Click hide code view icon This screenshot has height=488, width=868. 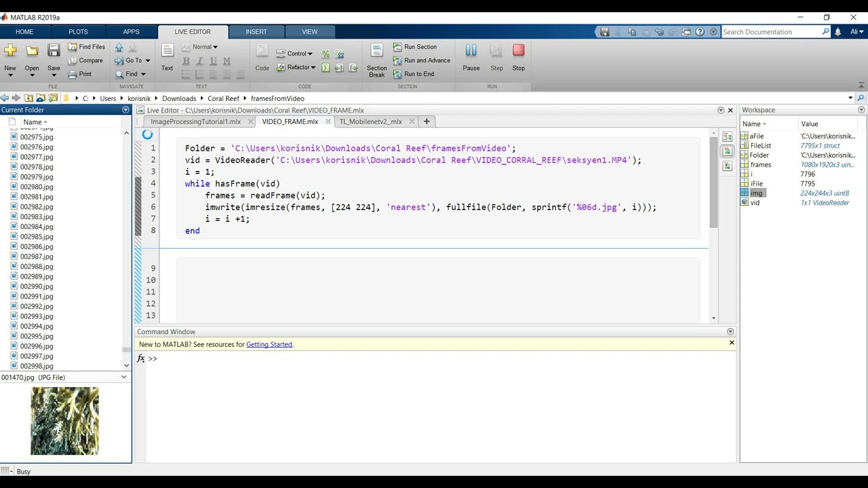tap(727, 166)
